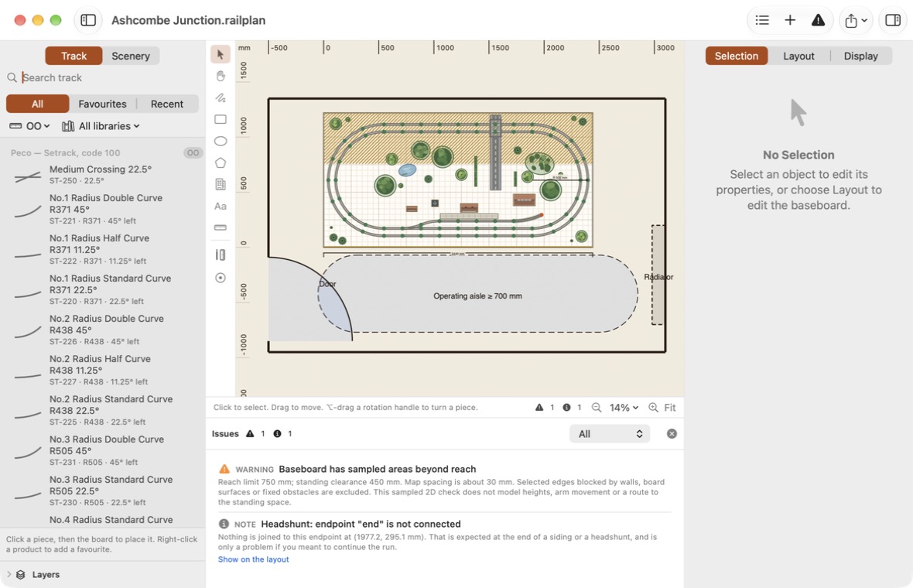
Task: Open the All libraries dropdown
Action: 101,126
